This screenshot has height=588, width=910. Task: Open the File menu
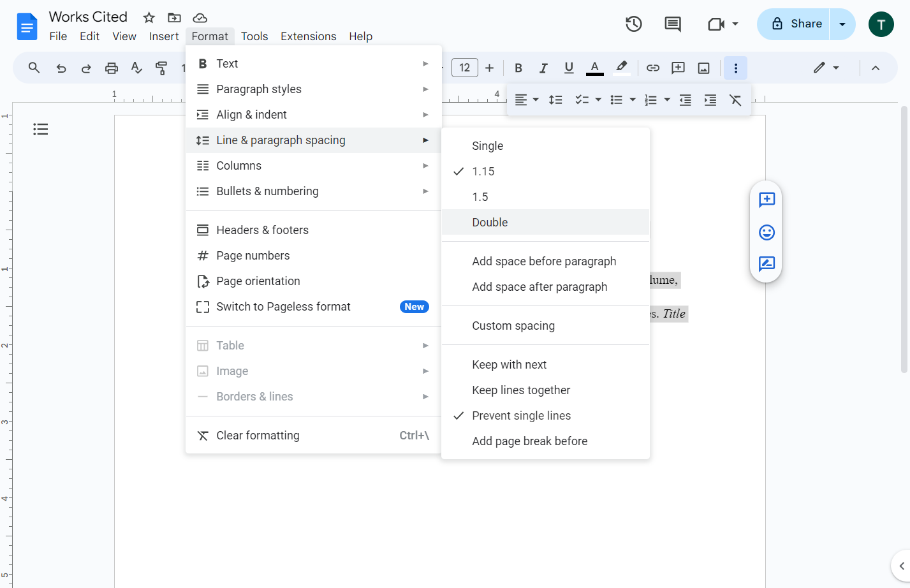58,36
